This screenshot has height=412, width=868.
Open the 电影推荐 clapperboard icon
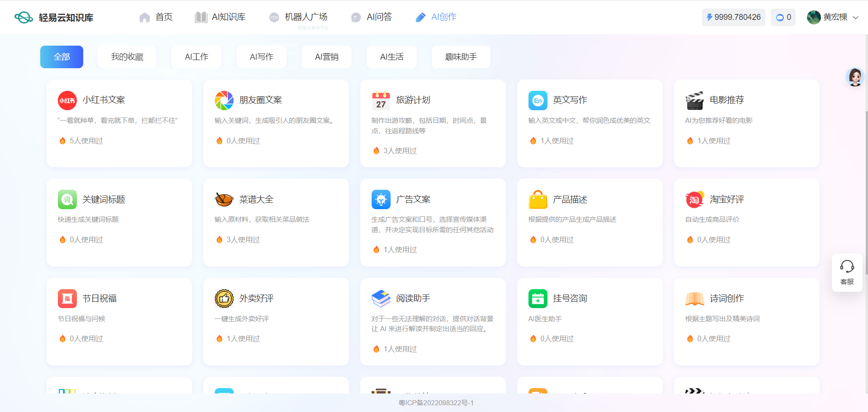695,100
